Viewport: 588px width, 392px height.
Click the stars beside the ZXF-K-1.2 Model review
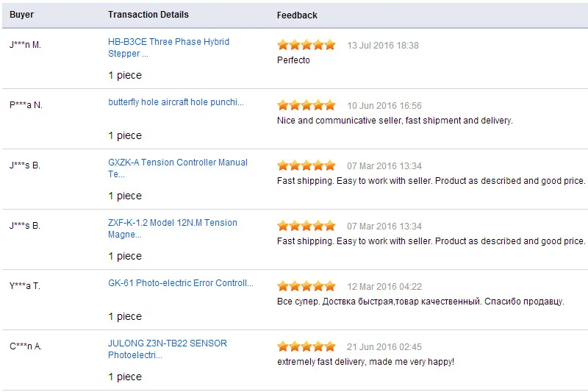(x=306, y=226)
